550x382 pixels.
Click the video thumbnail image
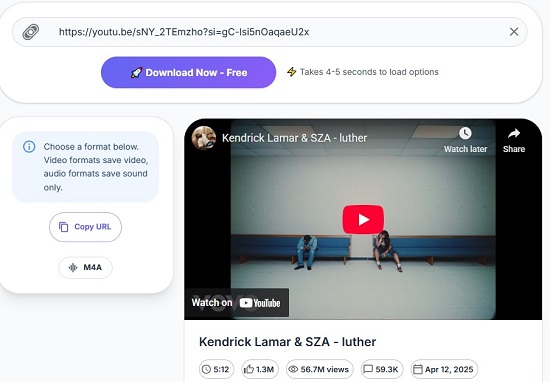pyautogui.click(x=363, y=220)
